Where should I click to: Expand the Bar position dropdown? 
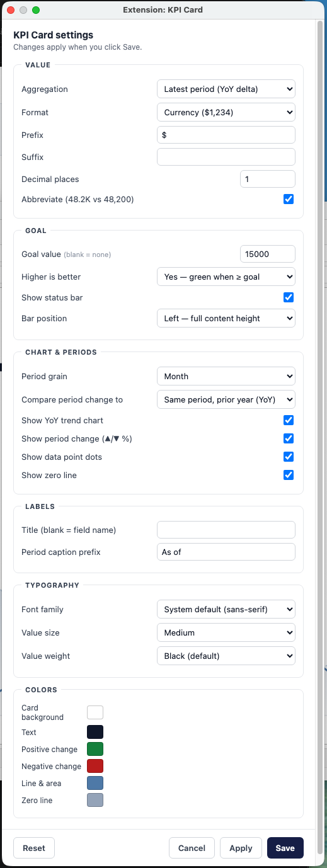pyautogui.click(x=226, y=318)
